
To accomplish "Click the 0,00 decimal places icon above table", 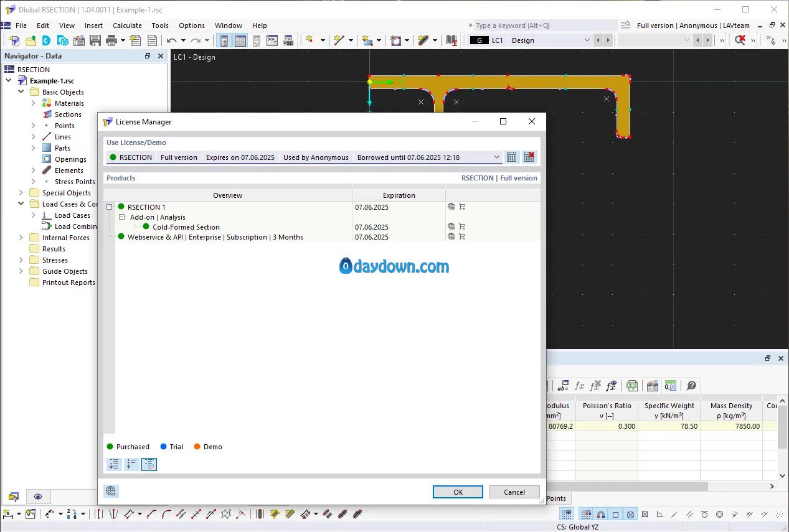I will point(671,386).
